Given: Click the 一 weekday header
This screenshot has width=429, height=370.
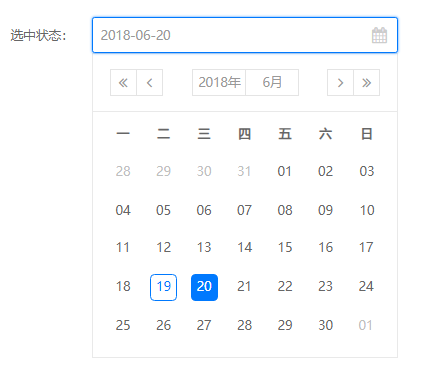Looking at the screenshot, I should (123, 134).
